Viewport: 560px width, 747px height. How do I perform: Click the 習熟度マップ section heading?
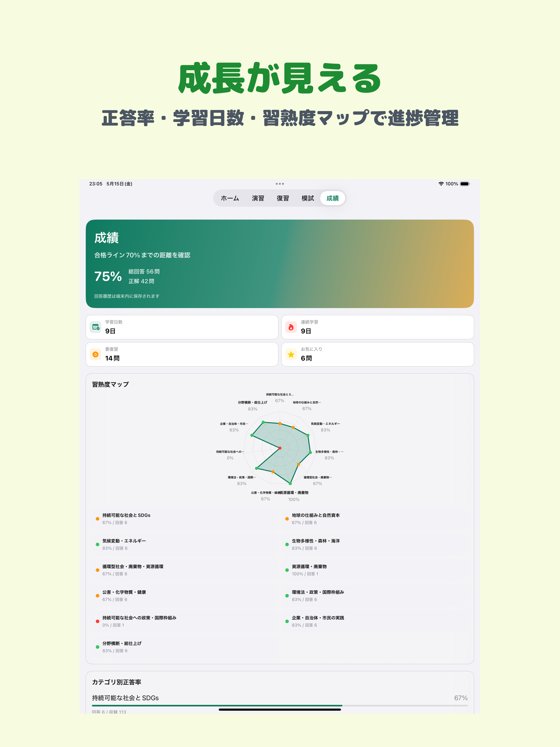tap(110, 384)
